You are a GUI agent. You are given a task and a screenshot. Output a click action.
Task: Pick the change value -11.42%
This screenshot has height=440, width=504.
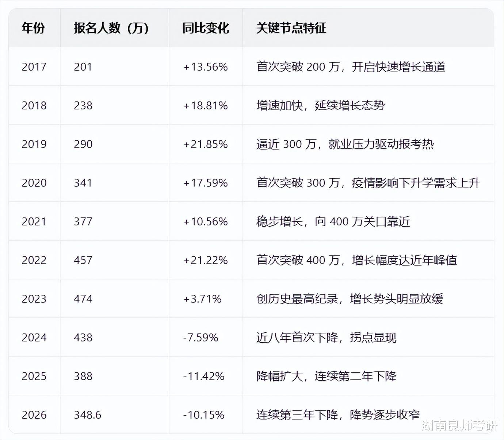pos(204,376)
